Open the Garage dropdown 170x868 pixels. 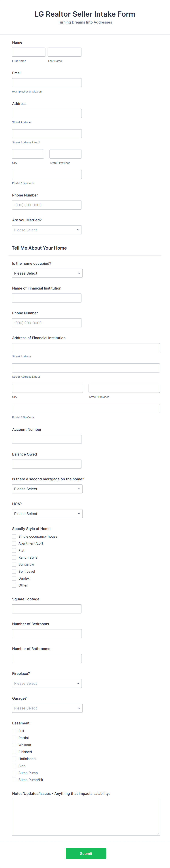tap(47, 708)
